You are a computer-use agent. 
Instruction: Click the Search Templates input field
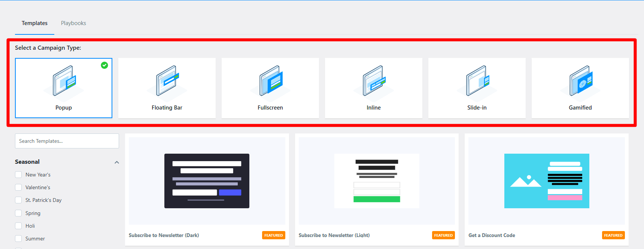(67, 141)
